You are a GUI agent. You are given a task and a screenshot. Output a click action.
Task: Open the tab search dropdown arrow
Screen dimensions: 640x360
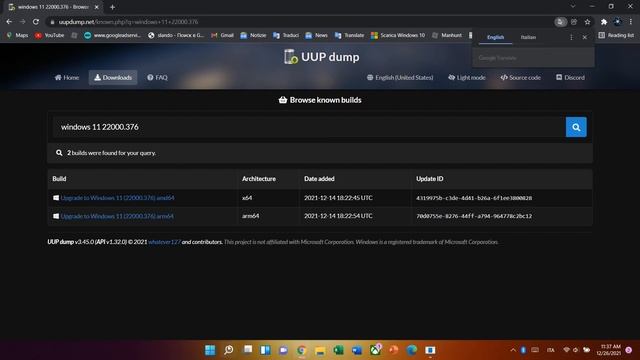click(573, 7)
